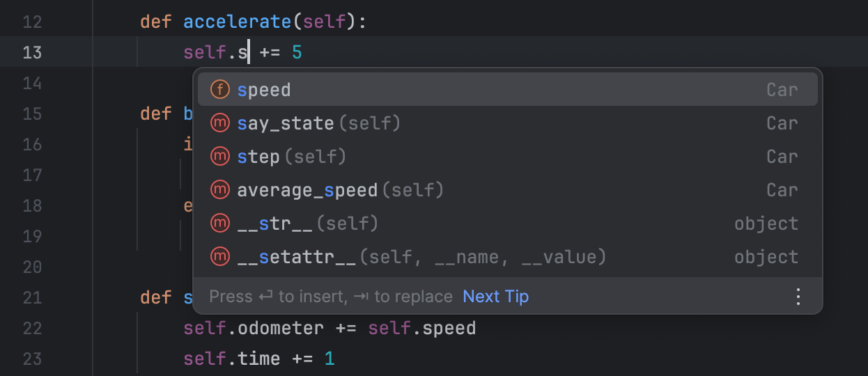
Task: Click the method icon beside step
Action: pos(220,157)
